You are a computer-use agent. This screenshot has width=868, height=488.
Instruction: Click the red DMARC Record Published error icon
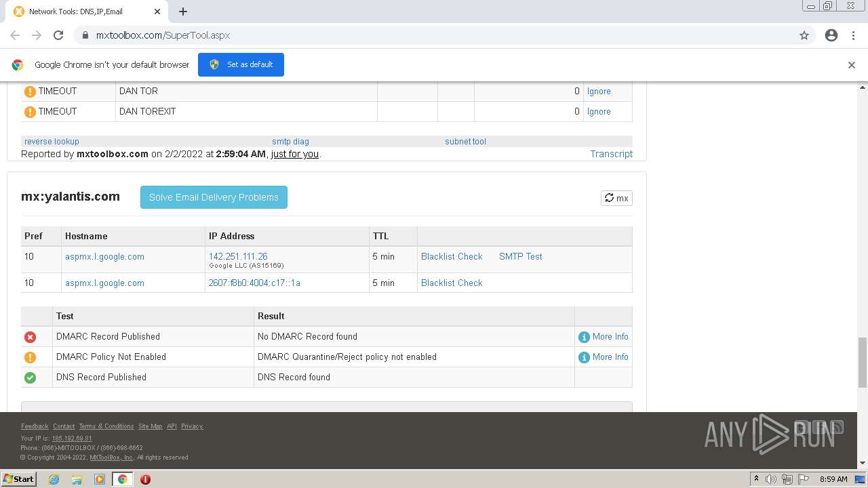click(30, 337)
